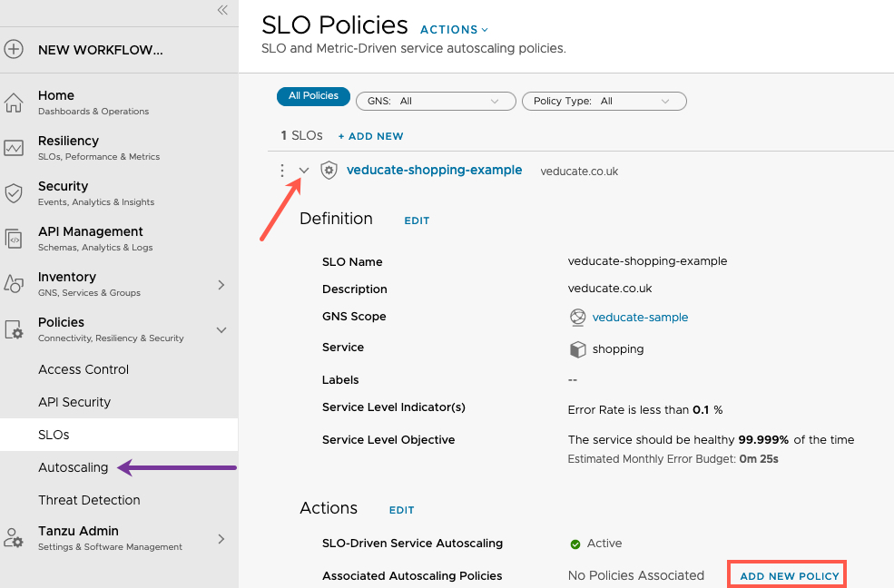Click 'Estimated Monthly Error Budget: 0m 25s'
Screen dimensions: 894x588
673,458
